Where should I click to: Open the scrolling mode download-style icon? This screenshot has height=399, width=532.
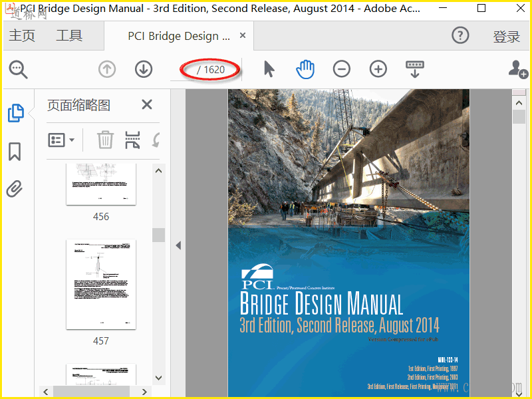(x=414, y=69)
